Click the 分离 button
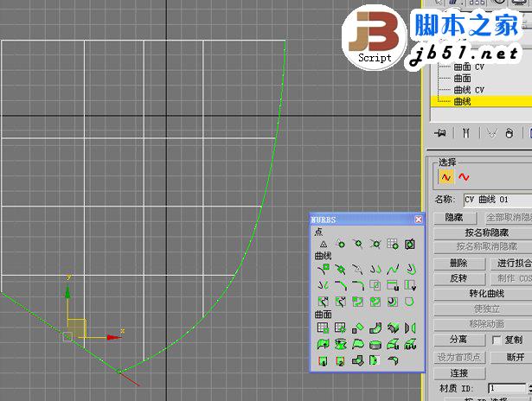 click(459, 340)
